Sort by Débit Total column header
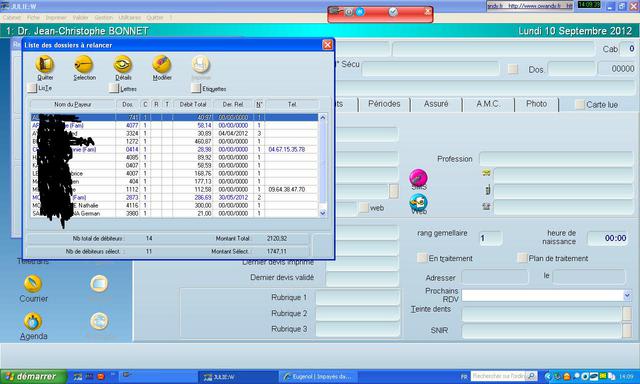Viewport: 640px width, 384px height. [193, 104]
